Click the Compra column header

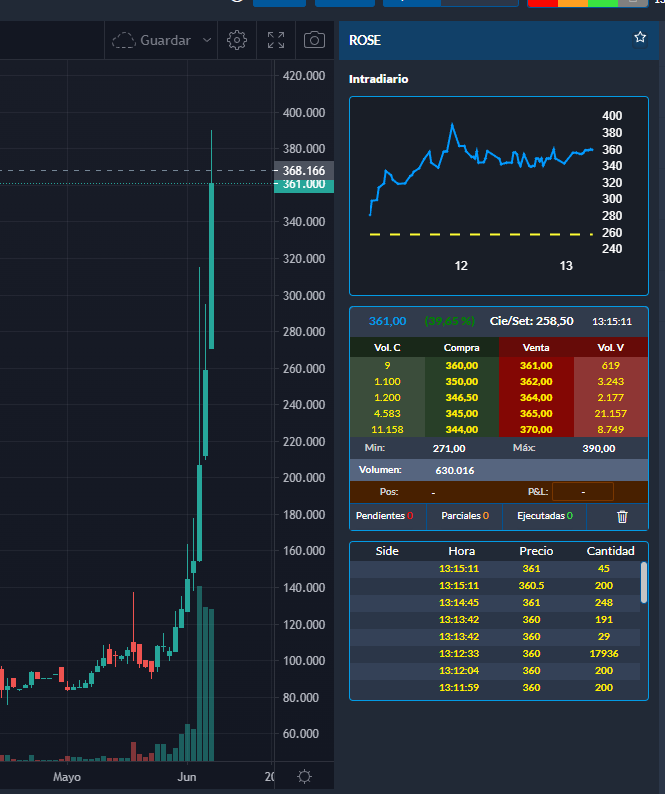461,347
